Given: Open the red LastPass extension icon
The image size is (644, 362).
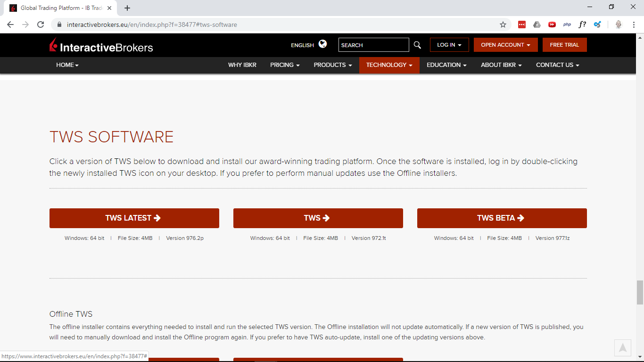Looking at the screenshot, I should [522, 25].
